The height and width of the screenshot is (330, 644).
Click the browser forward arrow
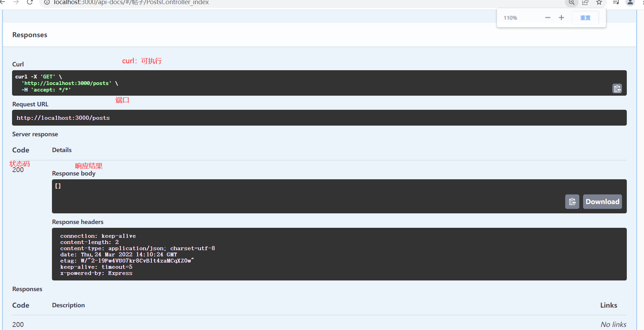16,2
